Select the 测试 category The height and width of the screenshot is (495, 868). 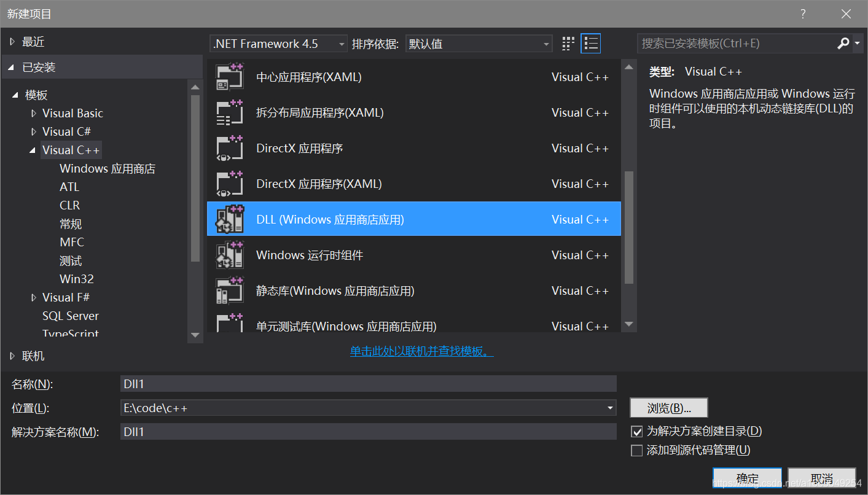[x=71, y=261]
